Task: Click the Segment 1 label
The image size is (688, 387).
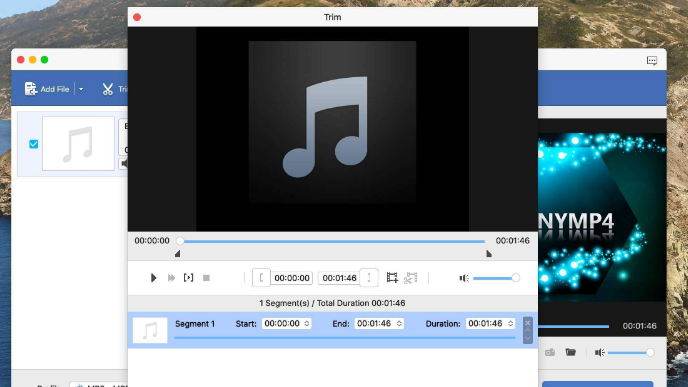Action: [195, 324]
